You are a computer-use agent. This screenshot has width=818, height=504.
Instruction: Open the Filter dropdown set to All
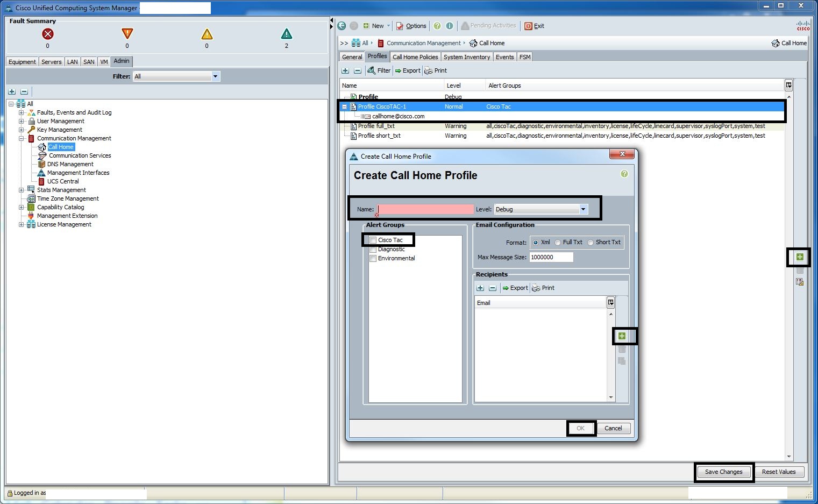tap(215, 76)
